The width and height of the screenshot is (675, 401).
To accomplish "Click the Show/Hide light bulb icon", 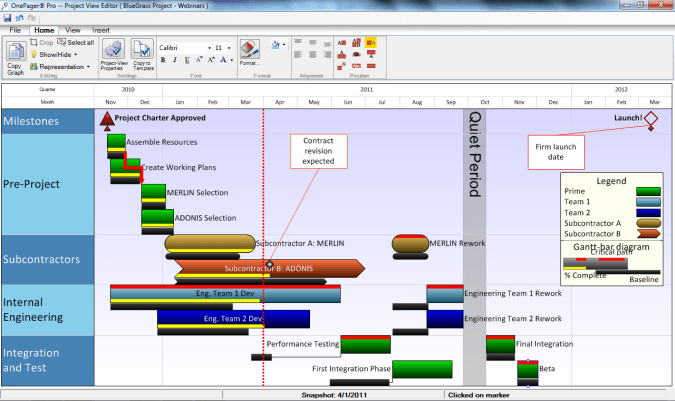I will tap(34, 55).
